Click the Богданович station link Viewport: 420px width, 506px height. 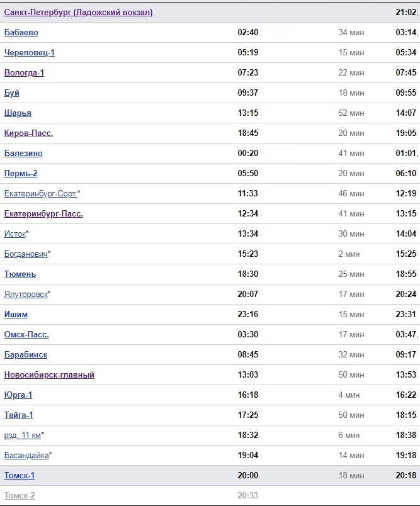(x=26, y=254)
